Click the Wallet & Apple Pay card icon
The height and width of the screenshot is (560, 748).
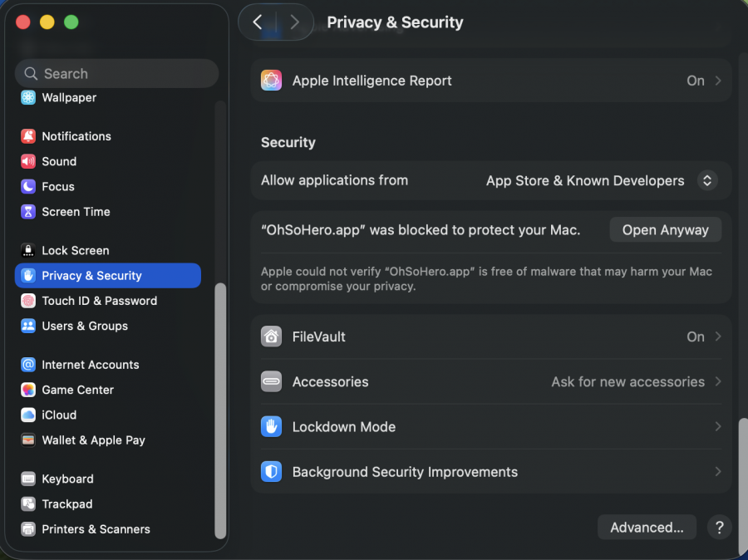28,440
